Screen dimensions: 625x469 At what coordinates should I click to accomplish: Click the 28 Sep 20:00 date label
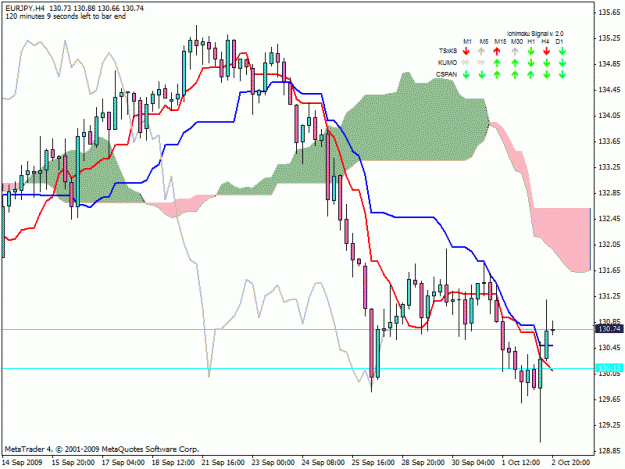click(x=423, y=463)
